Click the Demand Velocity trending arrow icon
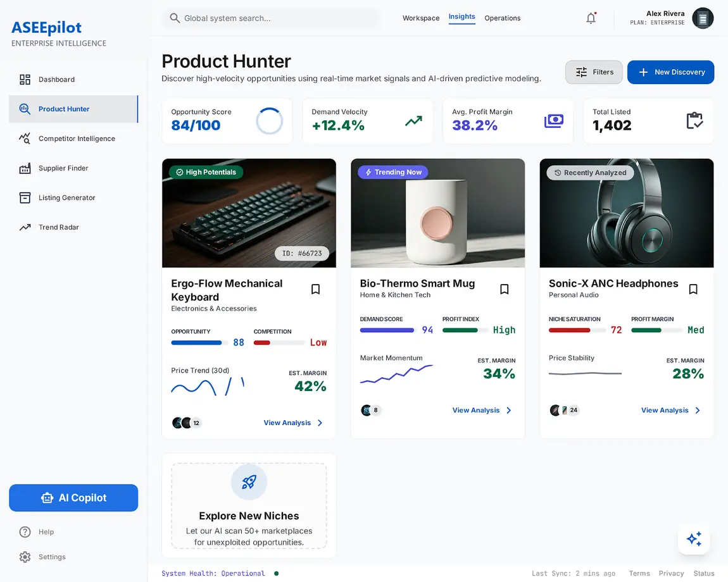This screenshot has height=582, width=728. [413, 121]
